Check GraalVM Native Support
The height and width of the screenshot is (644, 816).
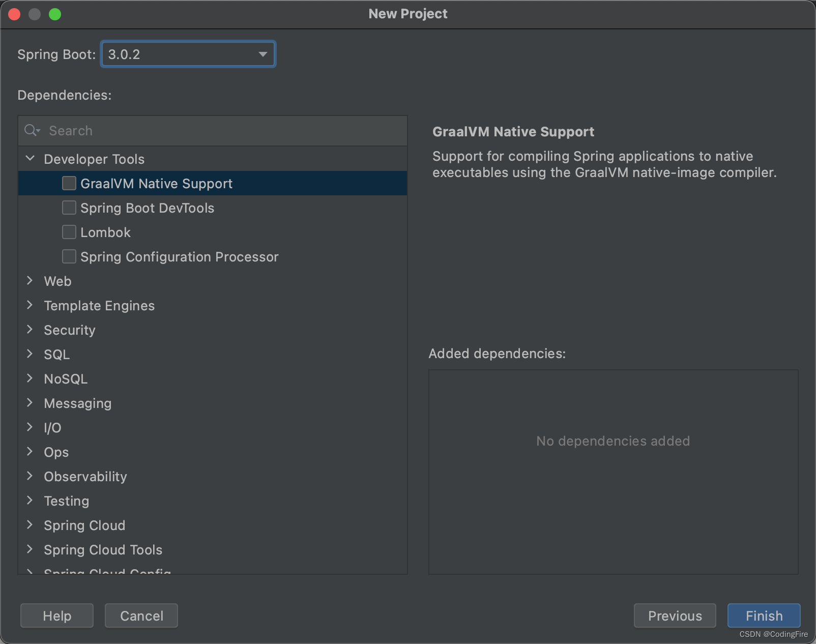tap(69, 183)
